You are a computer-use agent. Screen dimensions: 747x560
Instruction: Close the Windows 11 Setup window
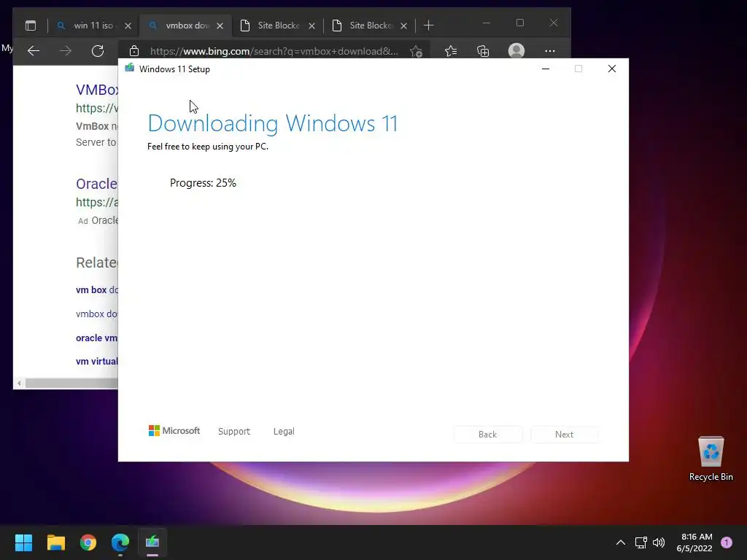(x=612, y=69)
